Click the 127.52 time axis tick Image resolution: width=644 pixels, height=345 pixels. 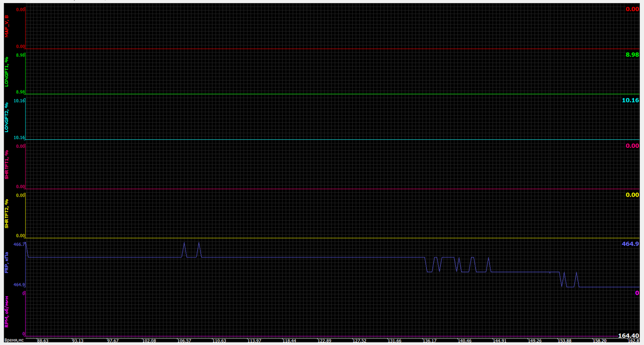point(359,340)
